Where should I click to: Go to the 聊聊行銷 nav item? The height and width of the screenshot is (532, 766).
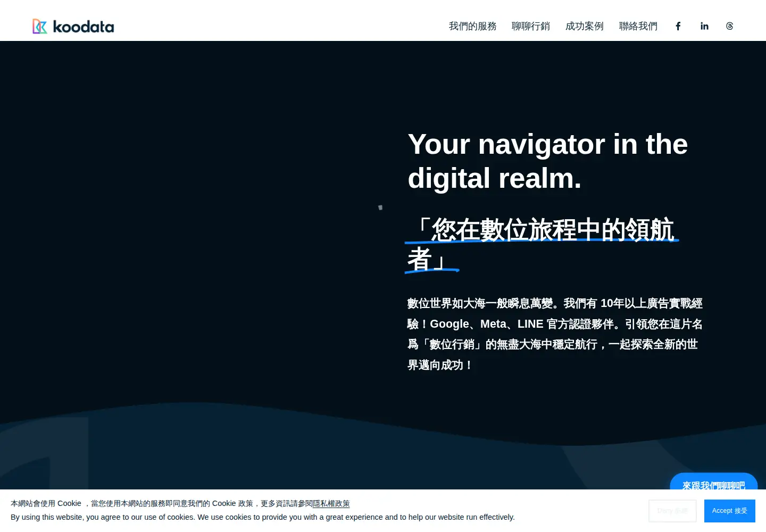click(x=531, y=26)
